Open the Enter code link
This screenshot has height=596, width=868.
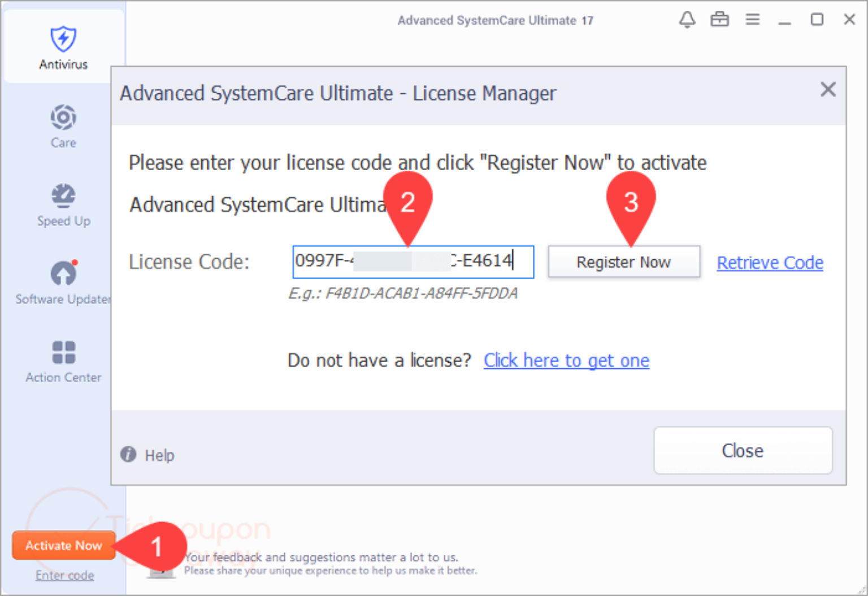tap(64, 575)
